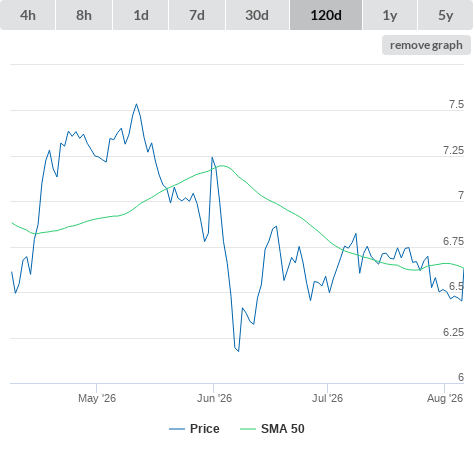This screenshot has height=455, width=474.
Task: Click the blue Price legend line
Action: coord(177,429)
